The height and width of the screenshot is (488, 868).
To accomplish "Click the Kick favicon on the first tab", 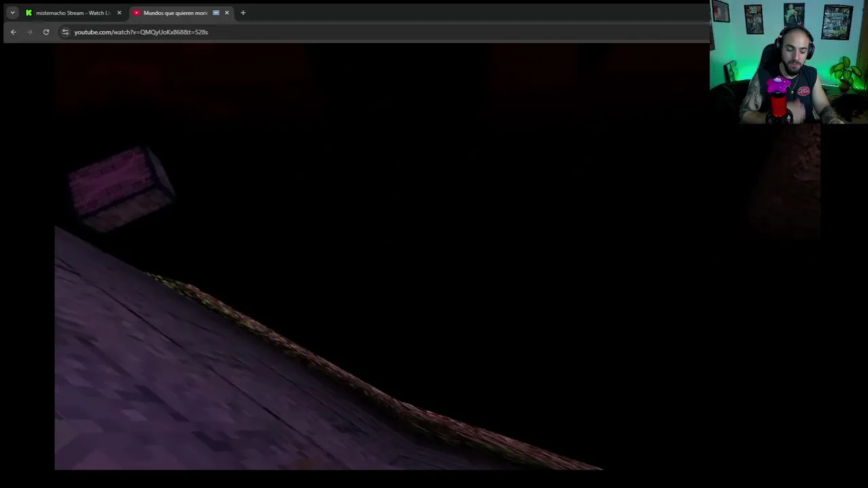I will (x=28, y=12).
